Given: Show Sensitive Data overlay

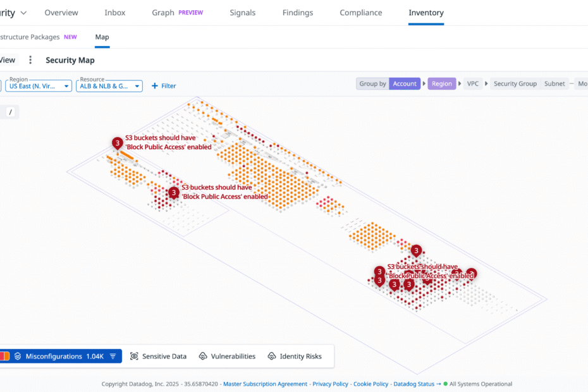Looking at the screenshot, I should 158,357.
